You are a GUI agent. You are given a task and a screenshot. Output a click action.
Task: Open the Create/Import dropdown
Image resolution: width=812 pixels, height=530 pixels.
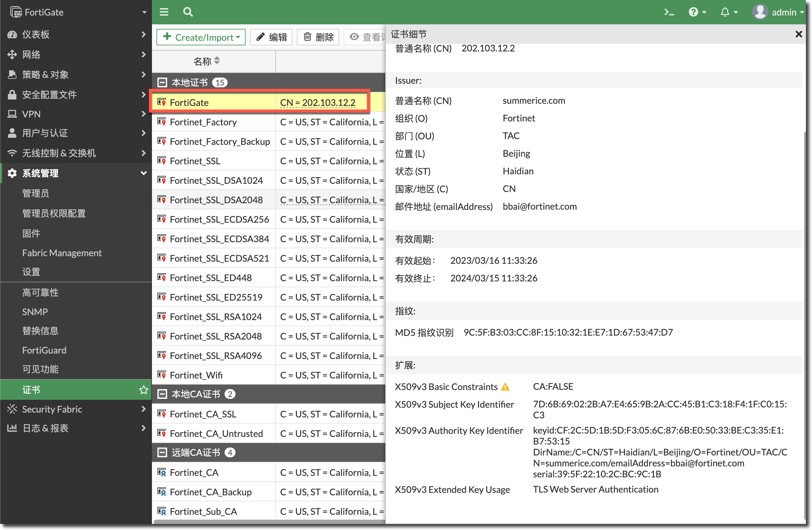201,37
